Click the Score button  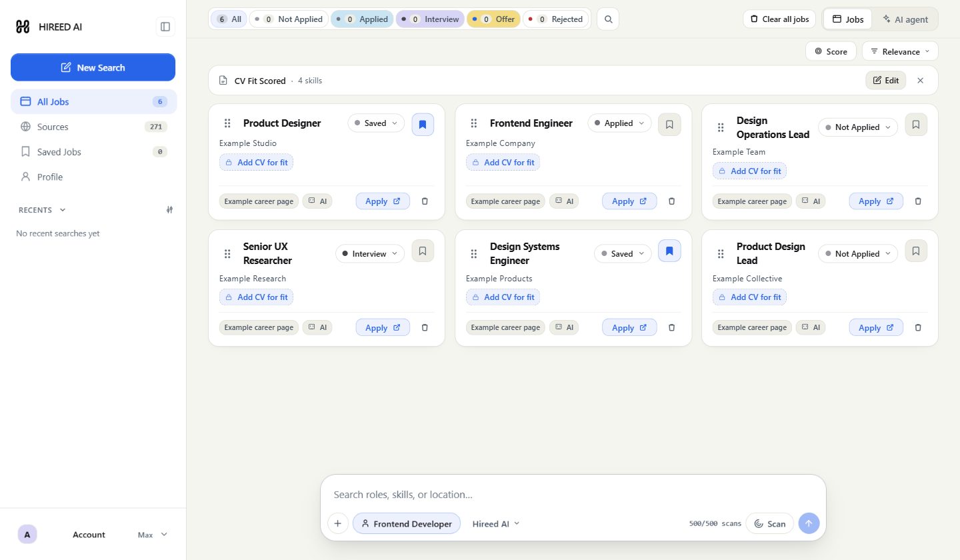(831, 51)
